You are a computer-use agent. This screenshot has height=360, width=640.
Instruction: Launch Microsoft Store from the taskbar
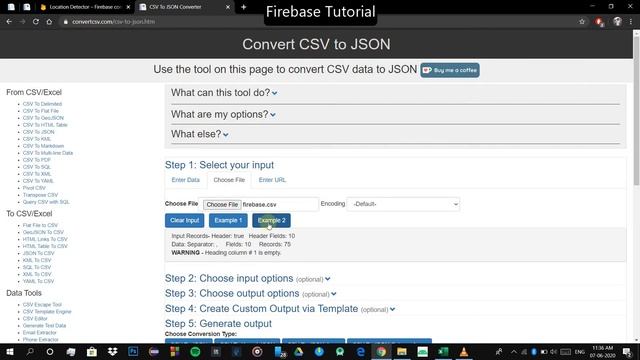(92, 351)
